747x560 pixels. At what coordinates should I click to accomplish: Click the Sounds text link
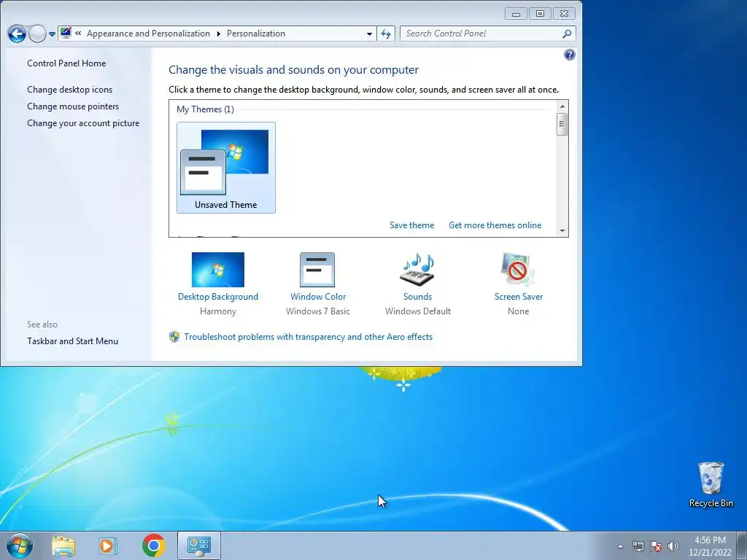[417, 297]
